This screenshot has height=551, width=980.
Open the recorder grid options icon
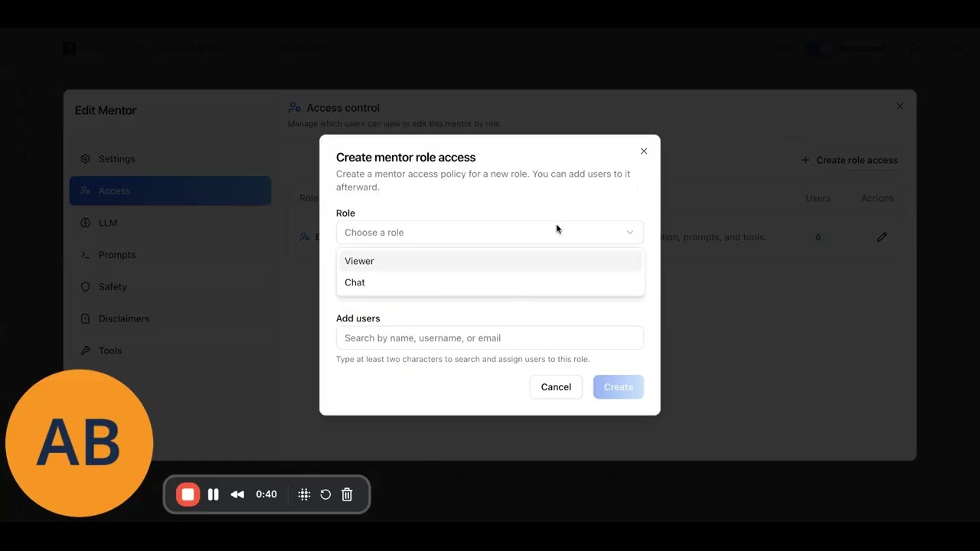point(304,494)
